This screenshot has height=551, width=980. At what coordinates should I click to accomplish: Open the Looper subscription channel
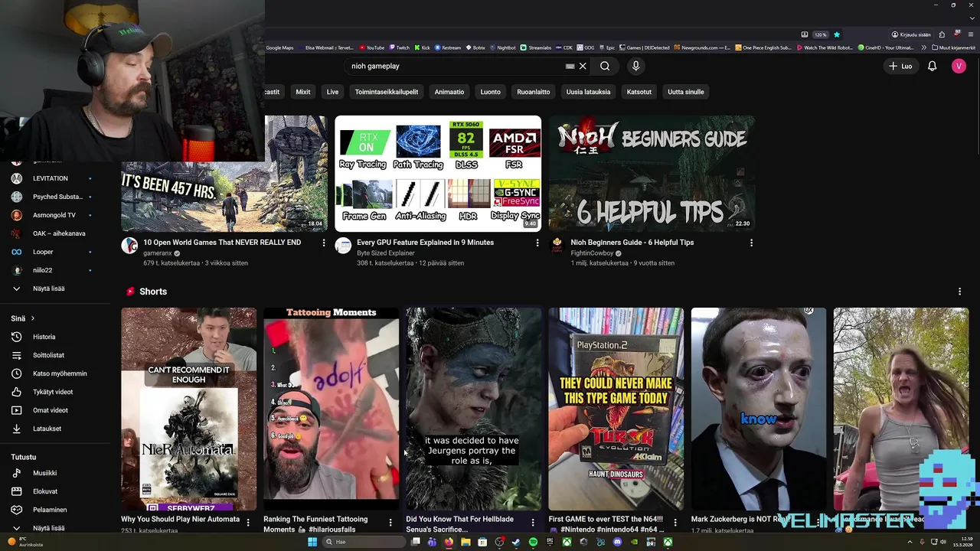click(x=54, y=252)
